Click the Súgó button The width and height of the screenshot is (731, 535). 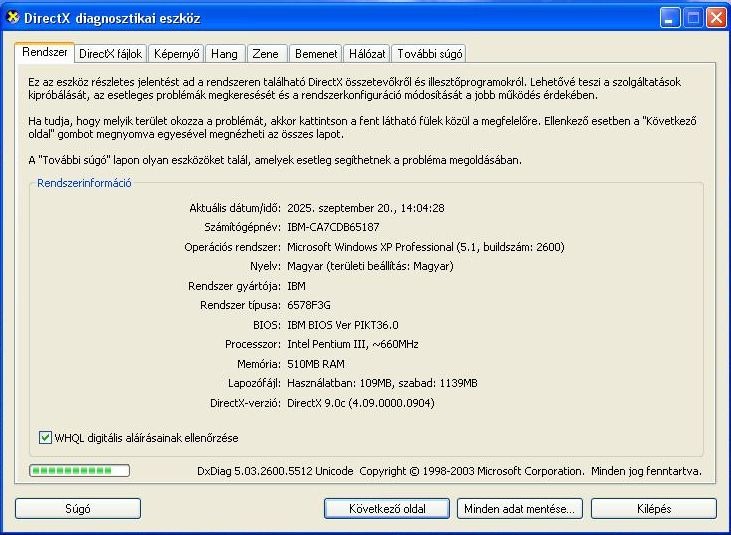click(x=78, y=508)
